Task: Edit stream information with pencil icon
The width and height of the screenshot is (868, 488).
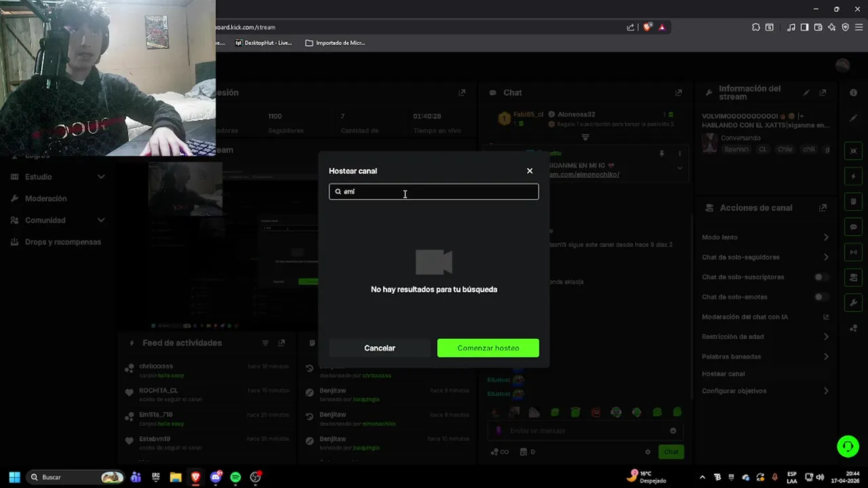Action: tap(806, 93)
